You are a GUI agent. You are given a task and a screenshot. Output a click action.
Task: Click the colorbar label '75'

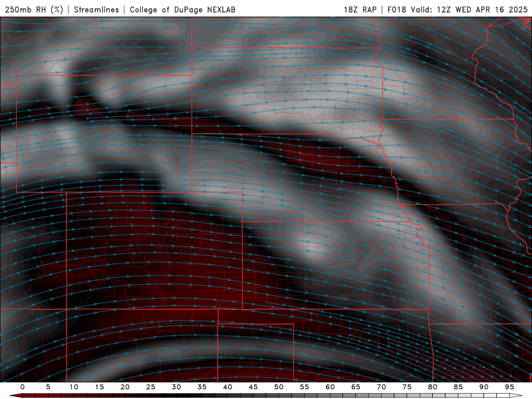407,387
